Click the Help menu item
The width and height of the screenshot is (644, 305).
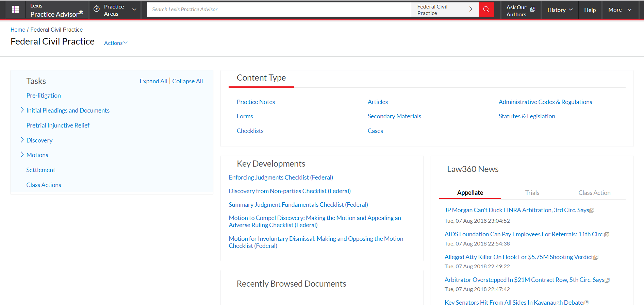[x=590, y=10]
